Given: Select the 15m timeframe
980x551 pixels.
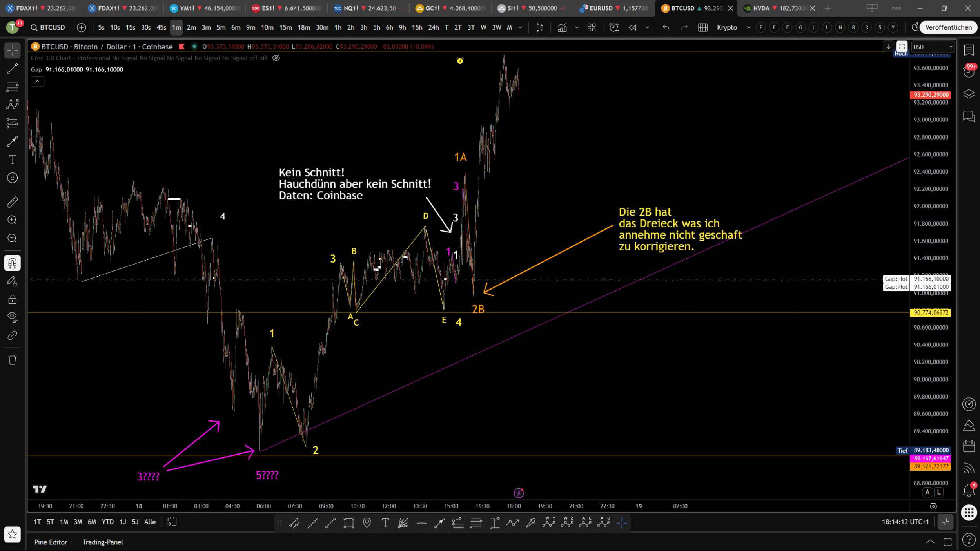Looking at the screenshot, I should click(285, 27).
